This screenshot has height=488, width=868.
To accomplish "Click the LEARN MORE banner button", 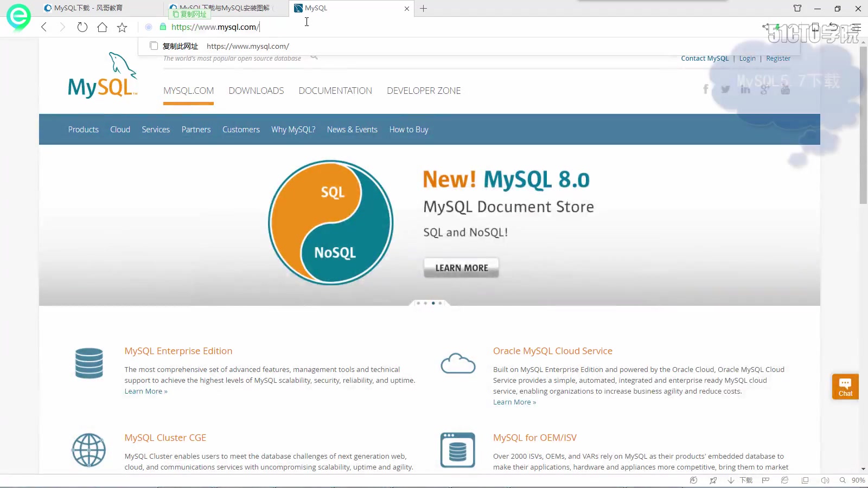I will click(x=461, y=268).
